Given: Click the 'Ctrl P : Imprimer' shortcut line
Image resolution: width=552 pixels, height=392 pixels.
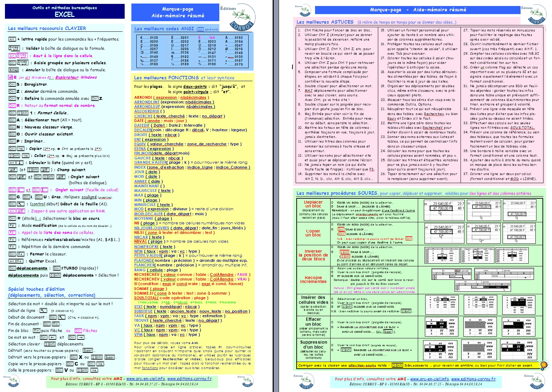Looking at the screenshot, I should [x=27, y=141].
